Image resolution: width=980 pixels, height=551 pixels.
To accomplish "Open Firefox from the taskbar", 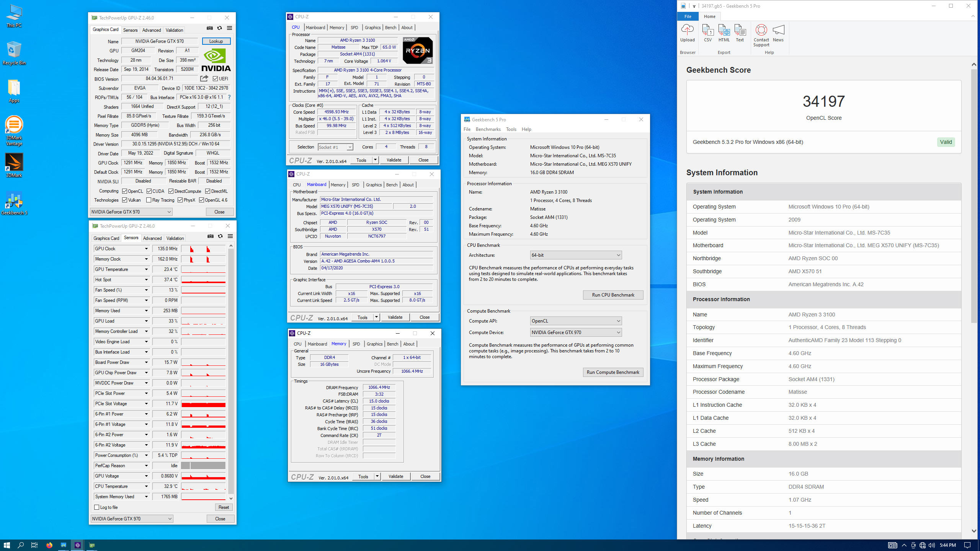I will pyautogui.click(x=49, y=545).
